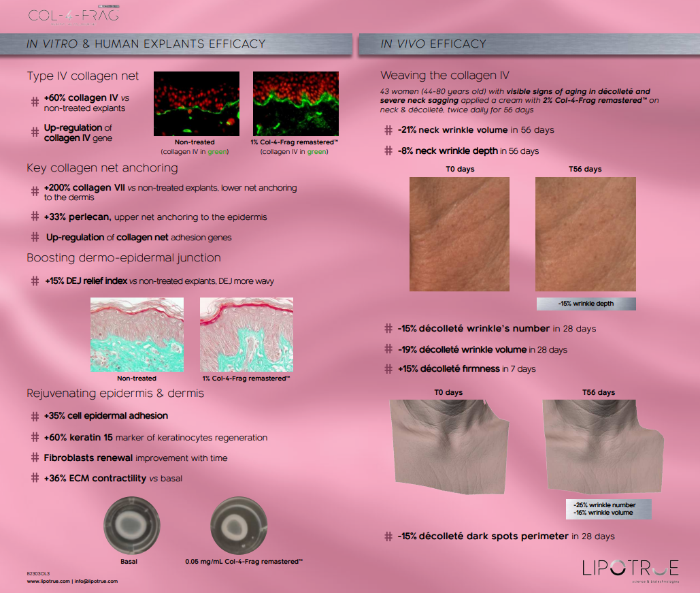
Task: Click the Fibroblasts renewal text
Action: [136, 458]
